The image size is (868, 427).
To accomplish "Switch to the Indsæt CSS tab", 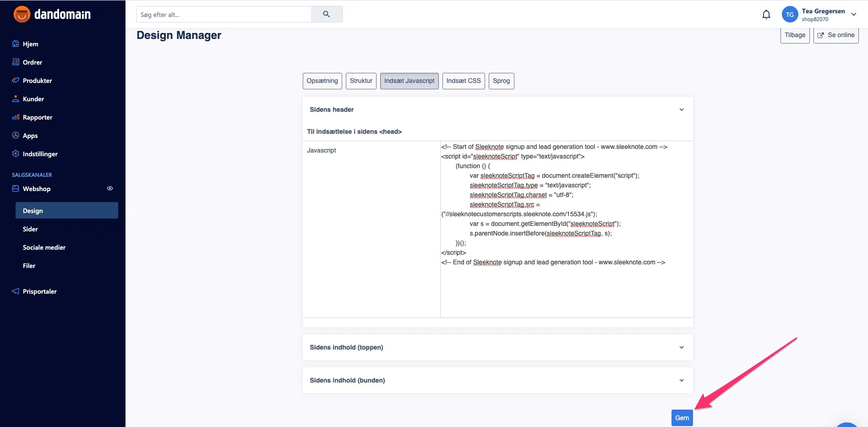I will click(463, 81).
